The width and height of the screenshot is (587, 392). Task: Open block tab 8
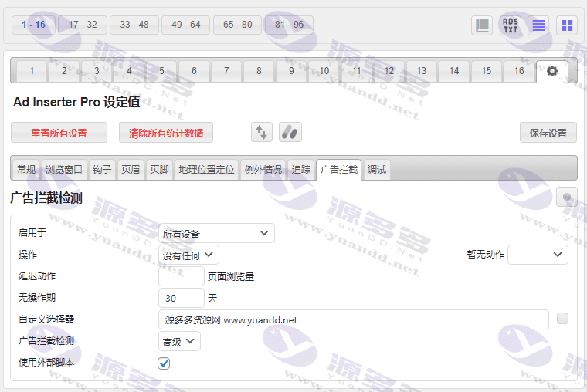(259, 71)
